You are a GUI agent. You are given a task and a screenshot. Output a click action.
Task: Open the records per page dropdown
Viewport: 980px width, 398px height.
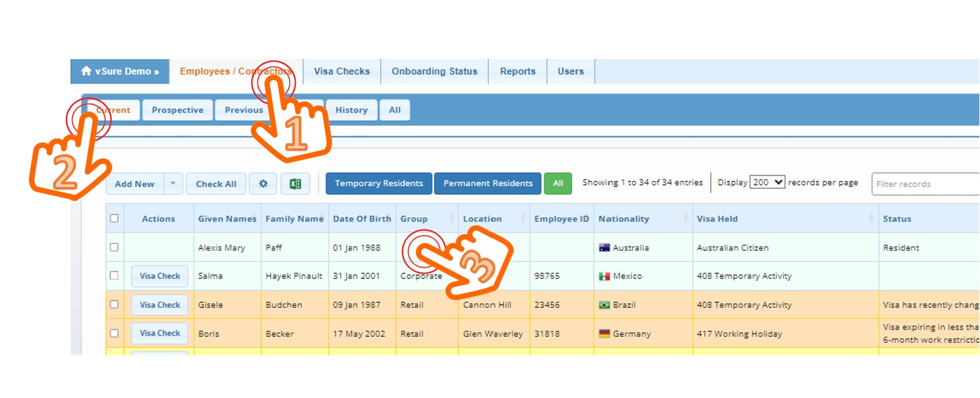click(x=767, y=182)
